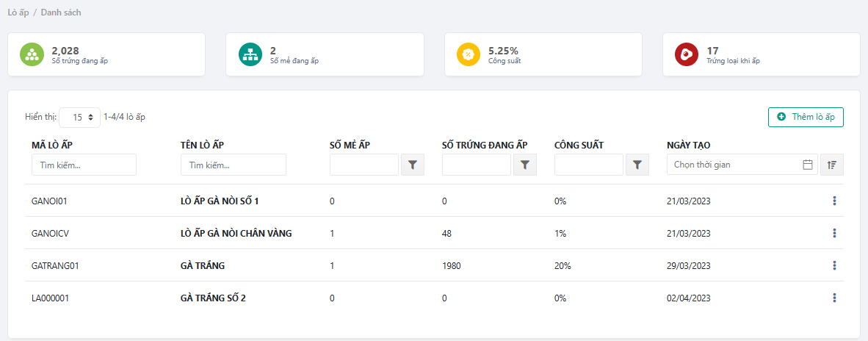Open filter for Số mẻ ấp column
868x341 pixels.
point(413,165)
